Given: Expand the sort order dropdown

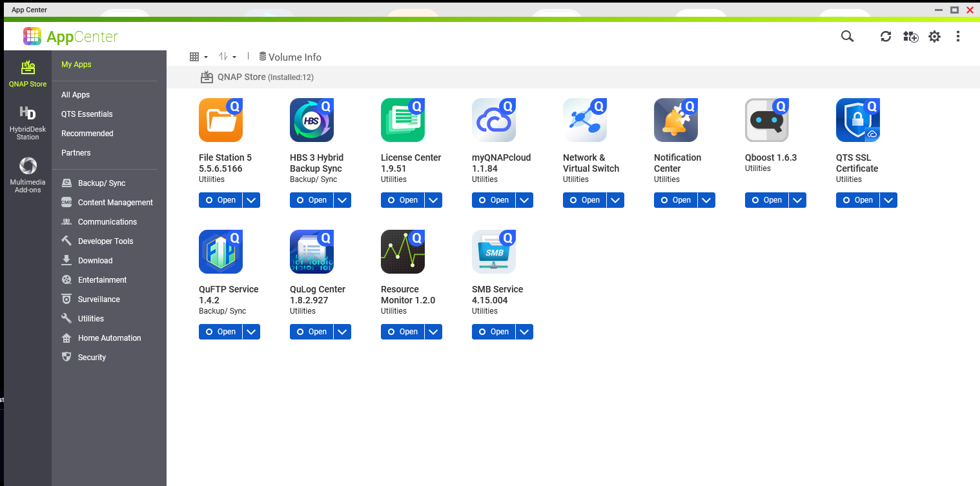Looking at the screenshot, I should pos(227,57).
